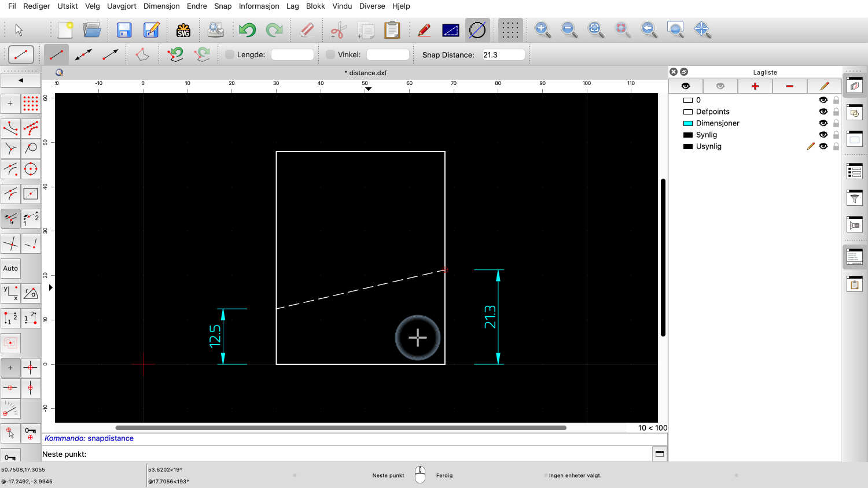Select the cyan Dimensjoner layer swatch
868x488 pixels.
tap(688, 123)
